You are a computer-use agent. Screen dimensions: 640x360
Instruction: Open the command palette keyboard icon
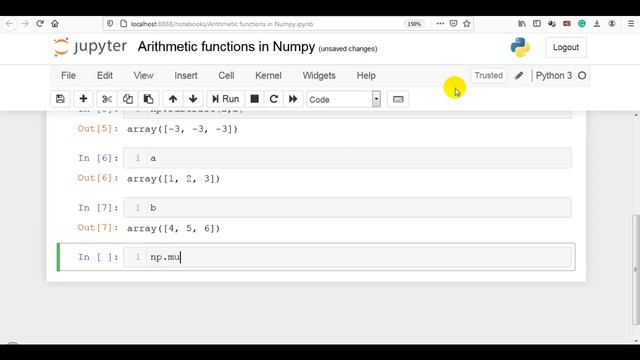[398, 99]
